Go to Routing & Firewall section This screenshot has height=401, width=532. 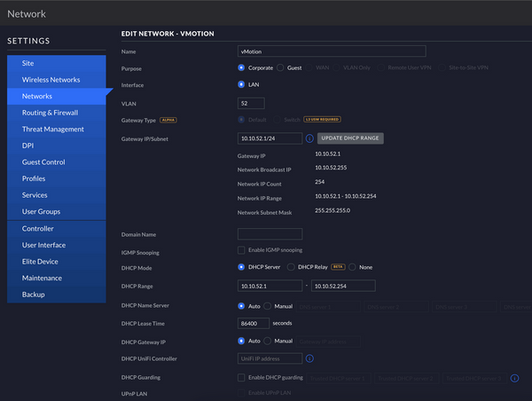50,113
